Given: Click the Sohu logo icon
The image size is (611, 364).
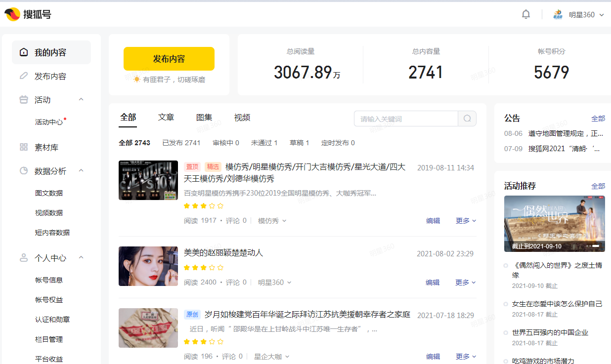Looking at the screenshot, I should tap(12, 14).
